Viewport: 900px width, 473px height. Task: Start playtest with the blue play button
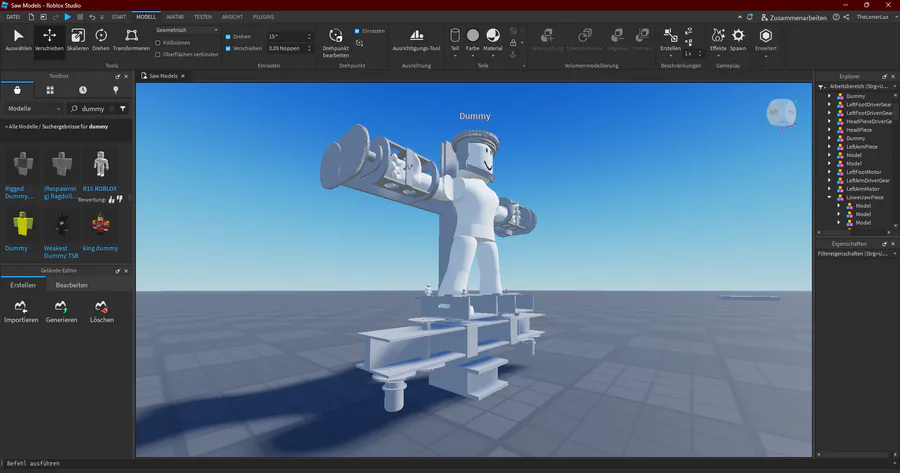coord(68,17)
